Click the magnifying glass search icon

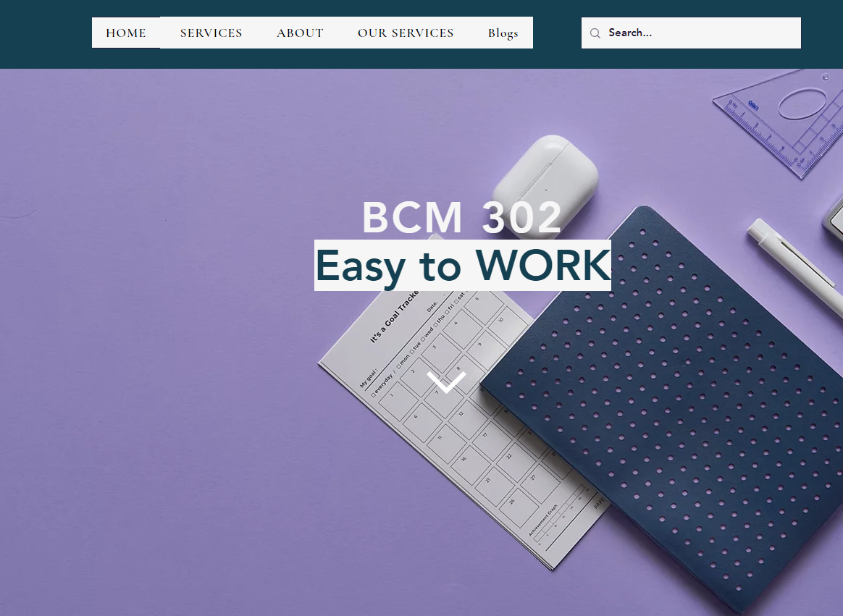click(595, 33)
